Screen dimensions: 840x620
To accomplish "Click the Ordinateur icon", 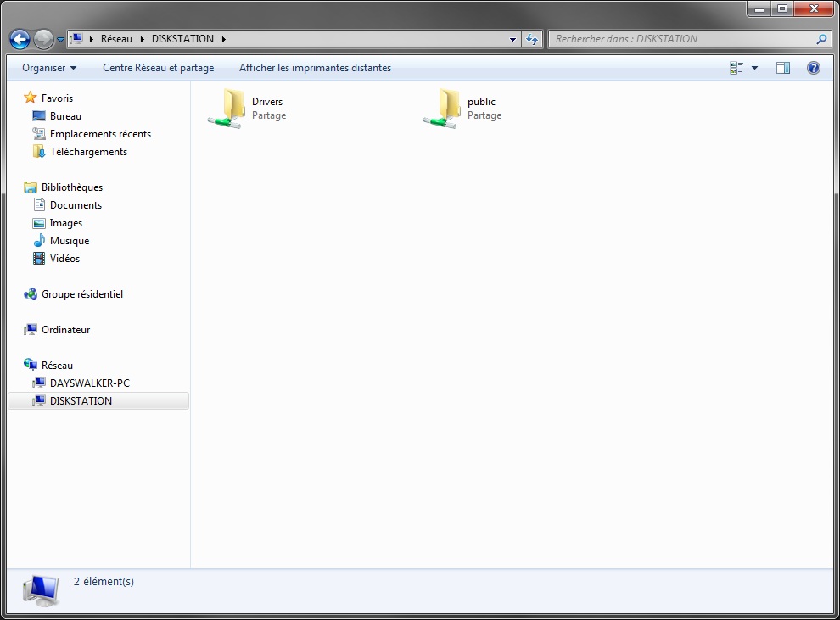I will 31,330.
